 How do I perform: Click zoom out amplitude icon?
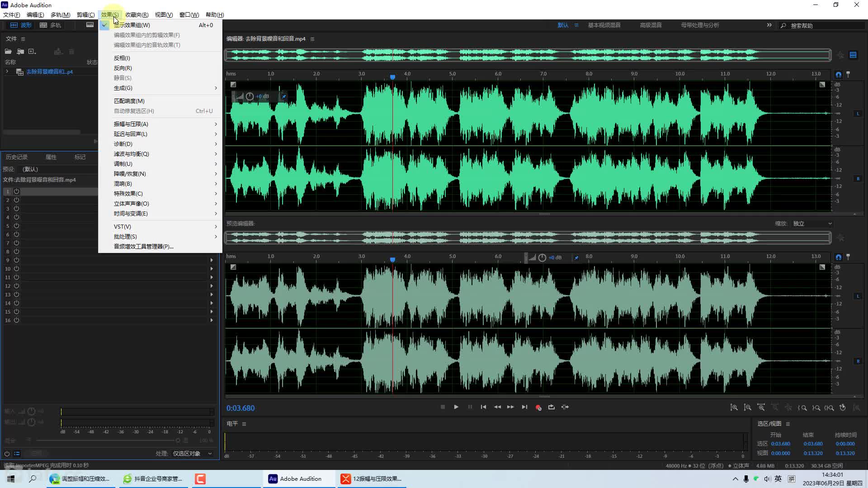click(x=748, y=408)
